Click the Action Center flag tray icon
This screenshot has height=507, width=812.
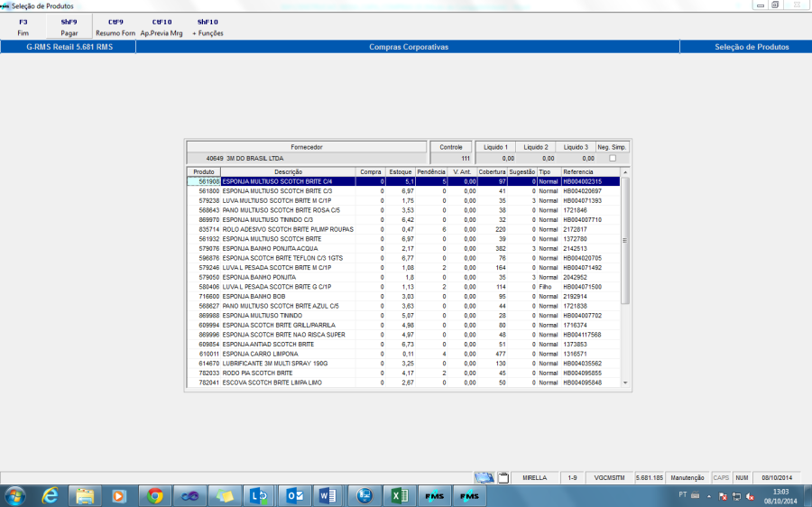[723, 497]
